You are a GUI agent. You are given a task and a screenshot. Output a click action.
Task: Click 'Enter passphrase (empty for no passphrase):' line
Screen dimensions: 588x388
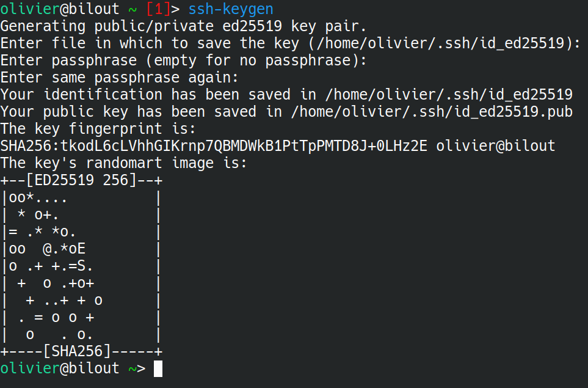pyautogui.click(x=183, y=60)
